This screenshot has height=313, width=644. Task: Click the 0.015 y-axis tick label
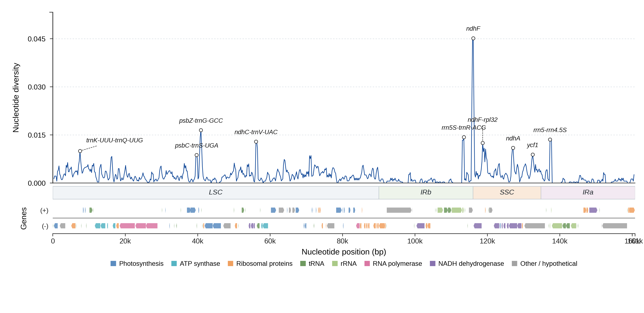coord(37,135)
